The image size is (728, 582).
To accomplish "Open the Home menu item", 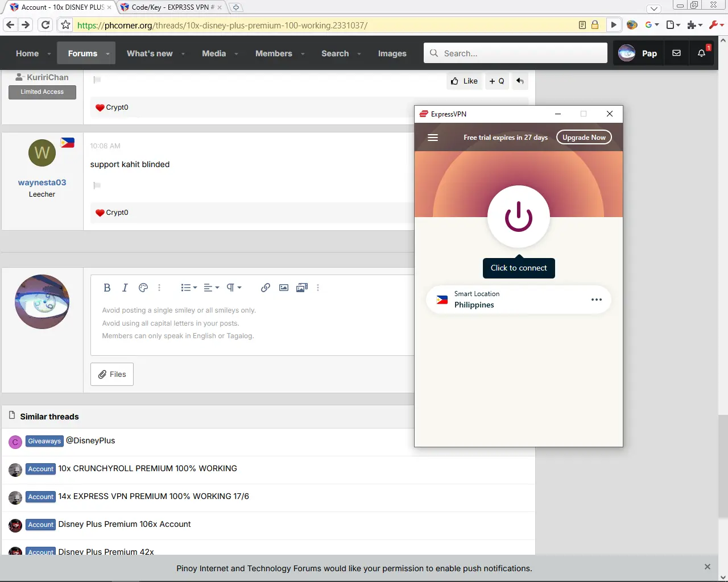I will click(27, 53).
